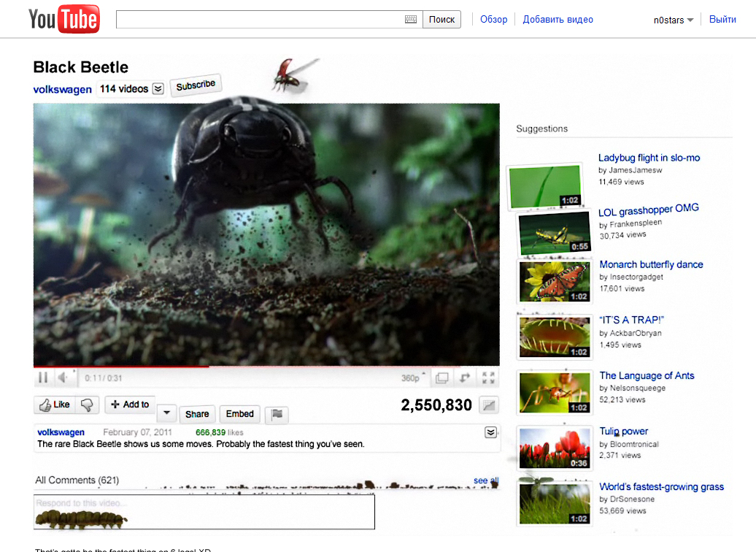Click the World's fastest-growing grass thumbnail

click(x=555, y=504)
